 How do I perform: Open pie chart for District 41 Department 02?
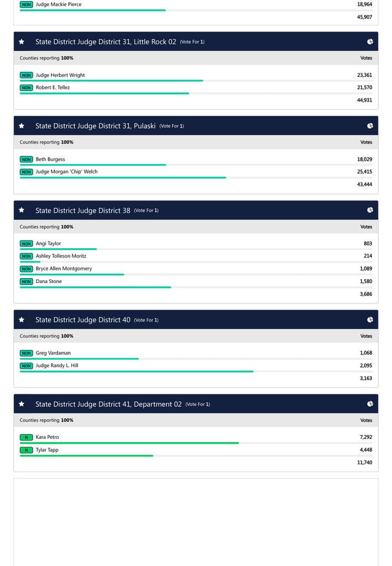click(370, 404)
